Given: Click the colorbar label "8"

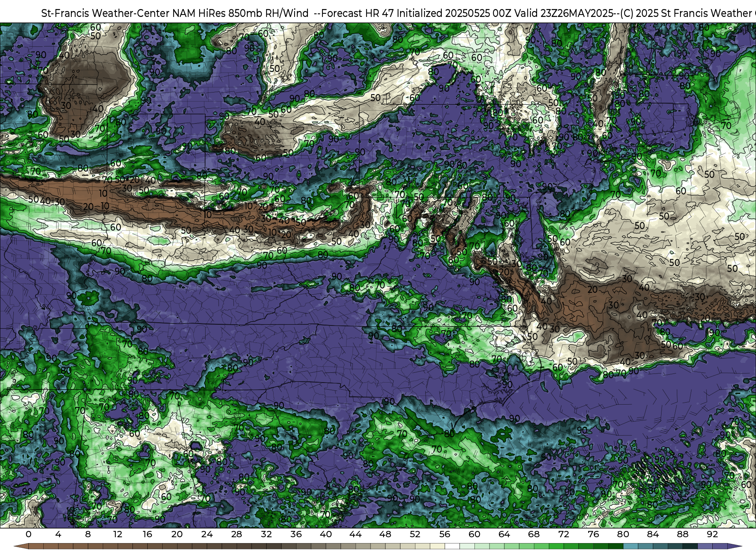Looking at the screenshot, I should coord(88,534).
